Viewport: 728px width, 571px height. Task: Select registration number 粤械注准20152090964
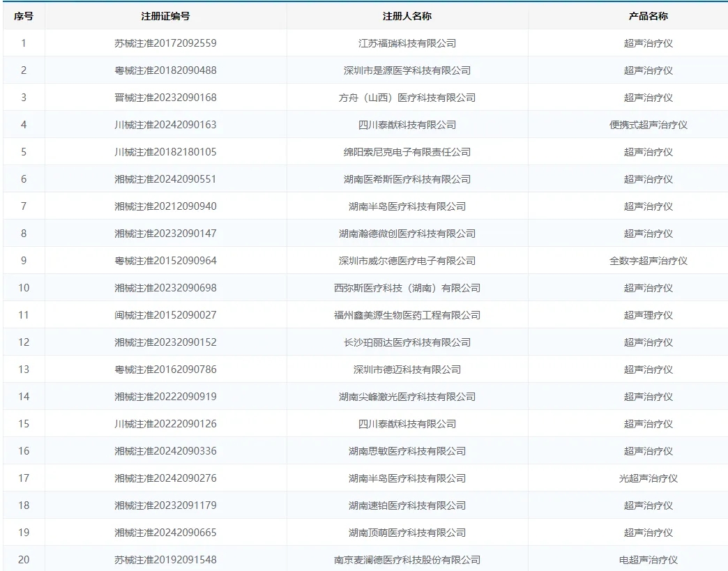pos(166,261)
